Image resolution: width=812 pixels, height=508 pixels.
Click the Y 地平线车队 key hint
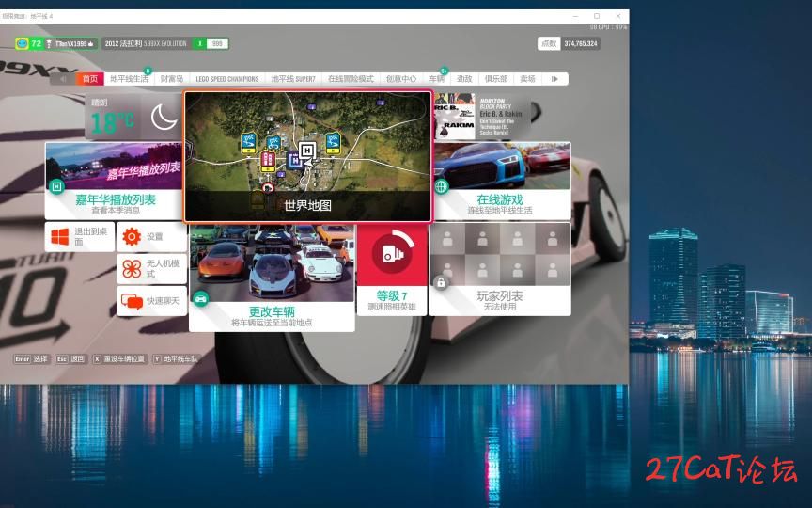pos(176,358)
